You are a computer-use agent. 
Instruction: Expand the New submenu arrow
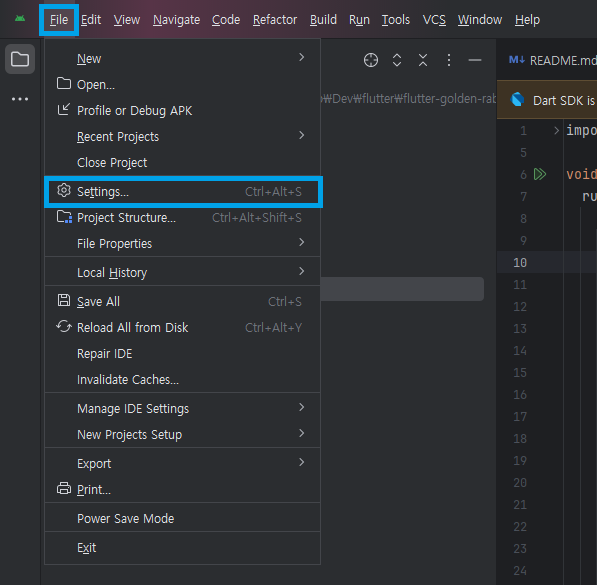pyautogui.click(x=302, y=57)
